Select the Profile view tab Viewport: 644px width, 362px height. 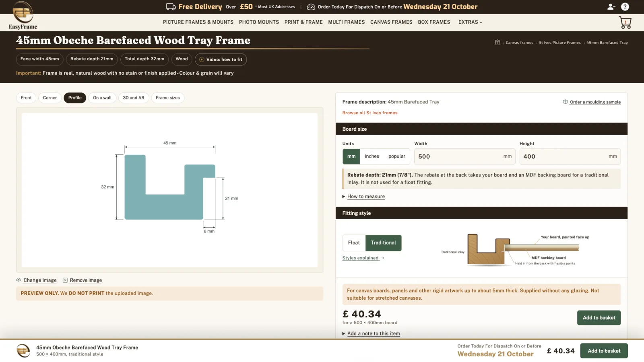75,98
